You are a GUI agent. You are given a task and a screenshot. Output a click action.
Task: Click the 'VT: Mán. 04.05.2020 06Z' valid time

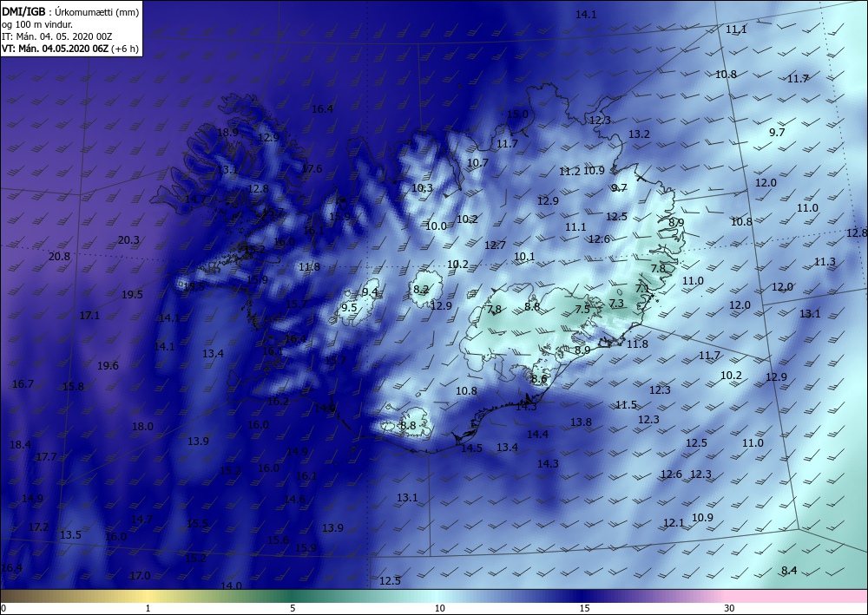click(x=56, y=49)
